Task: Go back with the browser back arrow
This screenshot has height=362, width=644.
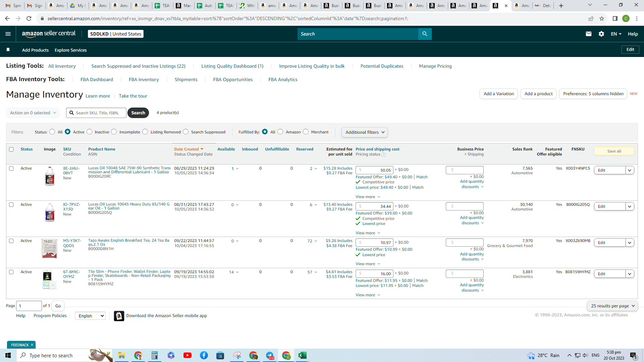Action: 7,18
